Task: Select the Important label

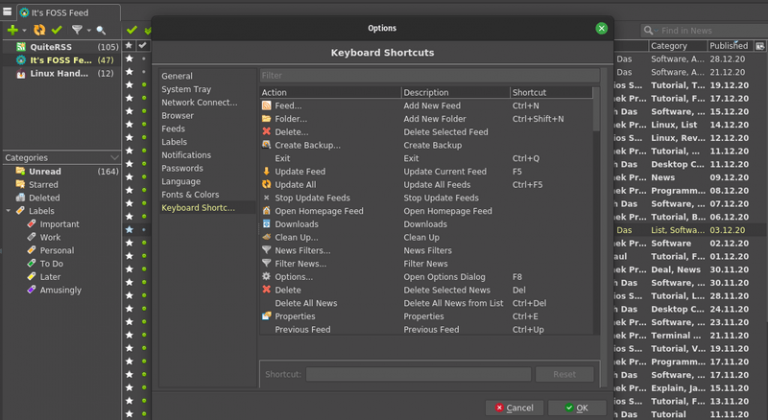Action: click(59, 224)
